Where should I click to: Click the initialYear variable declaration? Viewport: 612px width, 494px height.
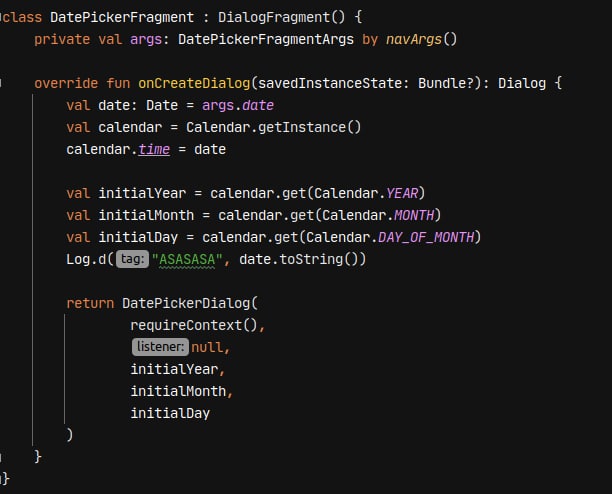[142, 193]
